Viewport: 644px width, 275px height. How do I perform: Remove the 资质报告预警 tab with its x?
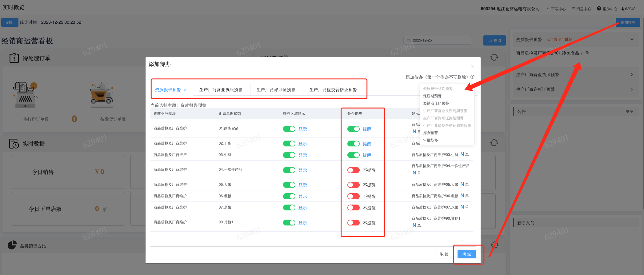tap(185, 90)
